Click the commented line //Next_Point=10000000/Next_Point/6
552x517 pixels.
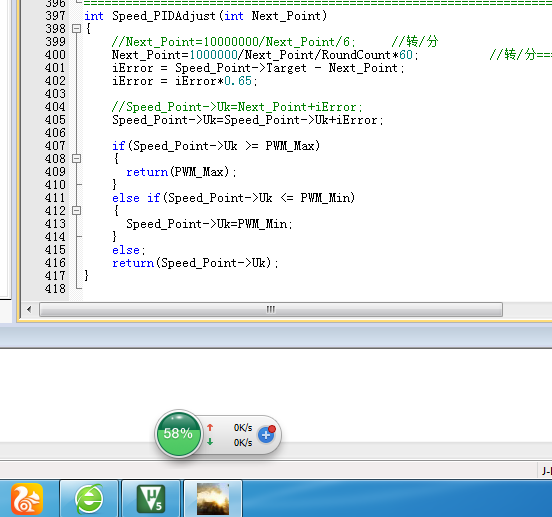pyautogui.click(x=234, y=42)
